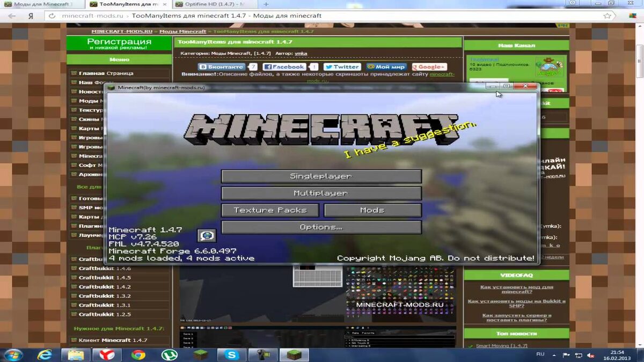Viewport: 644px width, 362px height.
Task: Open Google Chrome from the taskbar
Action: click(138, 354)
